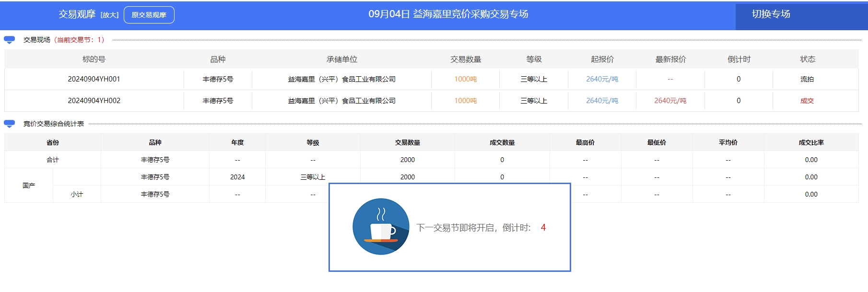Screen dimensions: 868x292
Task: Click the 最新报价 column header
Action: coord(671,59)
